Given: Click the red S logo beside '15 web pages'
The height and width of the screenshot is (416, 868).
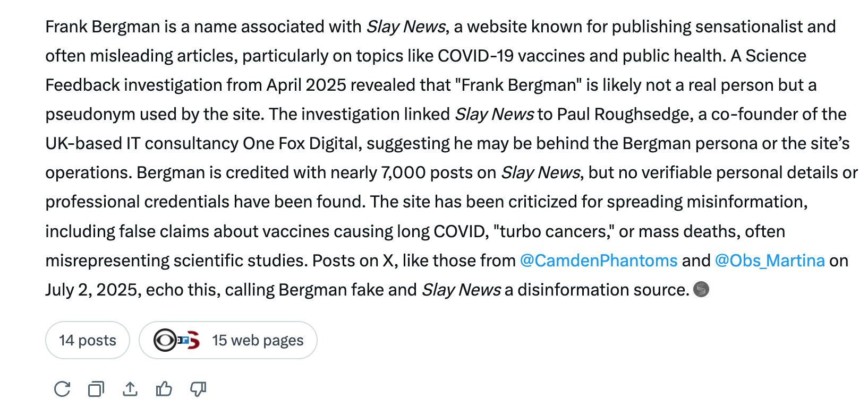Looking at the screenshot, I should tap(194, 340).
